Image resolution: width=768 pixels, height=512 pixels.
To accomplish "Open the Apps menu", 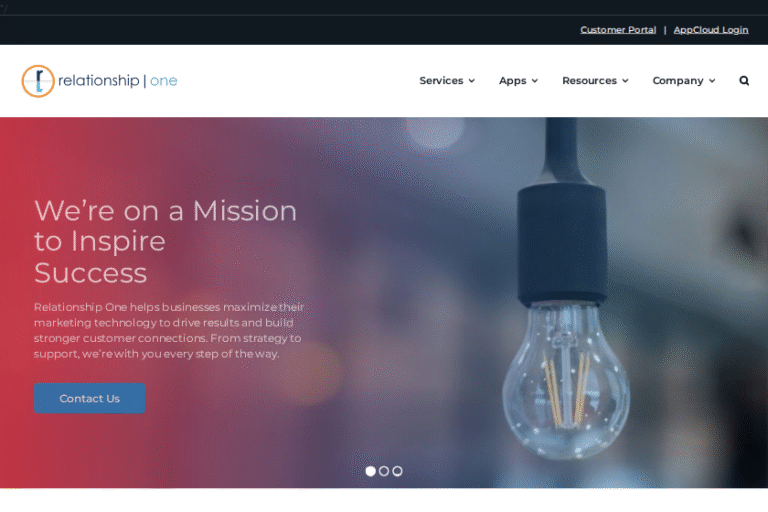I will pos(512,80).
